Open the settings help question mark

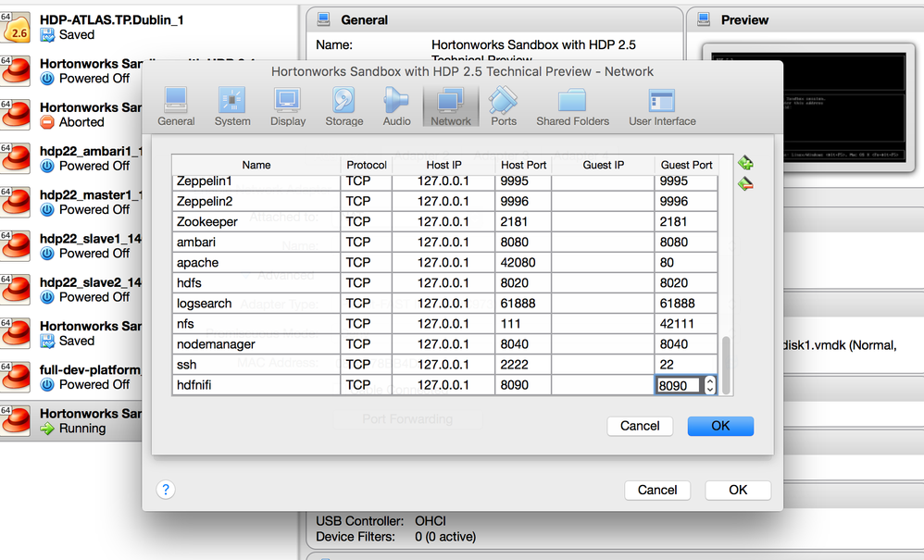[x=166, y=490]
